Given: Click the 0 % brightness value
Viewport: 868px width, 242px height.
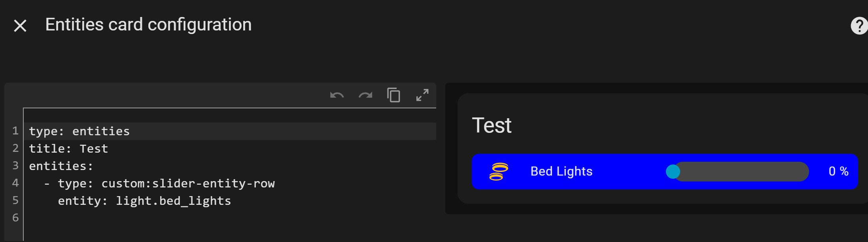Looking at the screenshot, I should point(838,172).
